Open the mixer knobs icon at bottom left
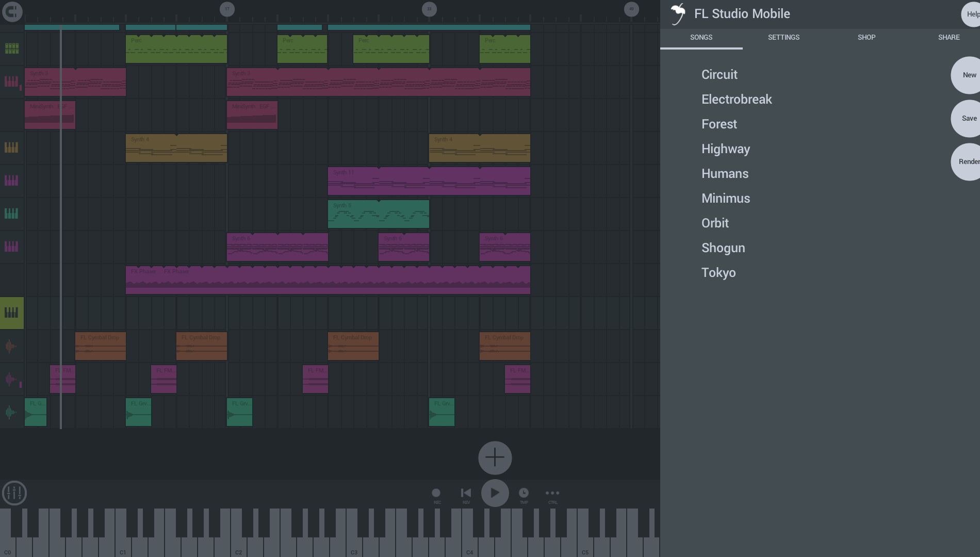 click(x=14, y=494)
